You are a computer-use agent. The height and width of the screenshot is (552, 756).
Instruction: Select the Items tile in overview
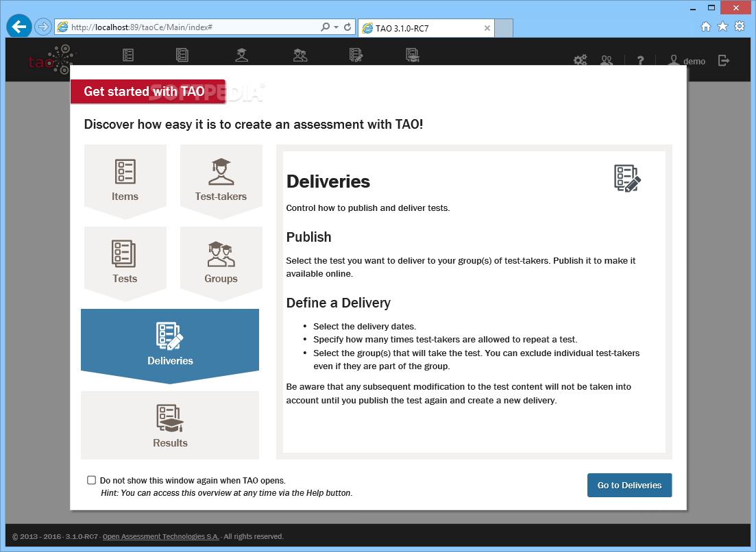coord(125,181)
